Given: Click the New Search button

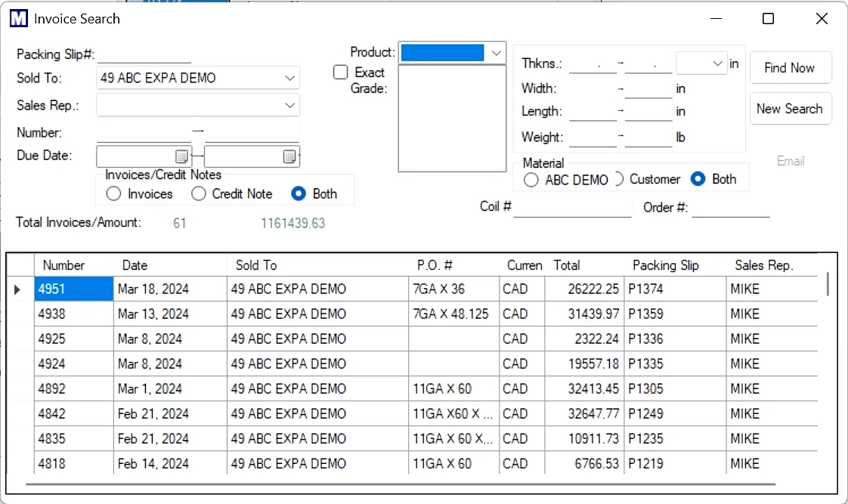Looking at the screenshot, I should [791, 108].
